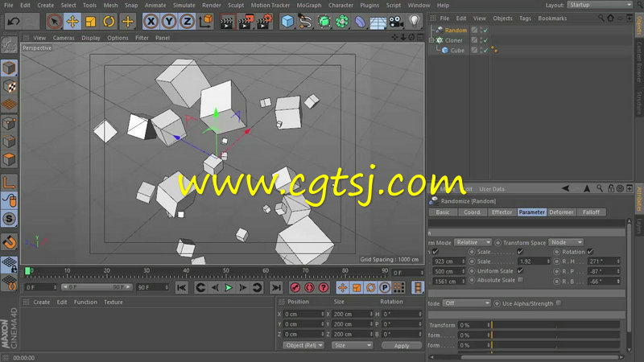Open the Spline pen tool
The image size is (644, 362).
coord(305,22)
